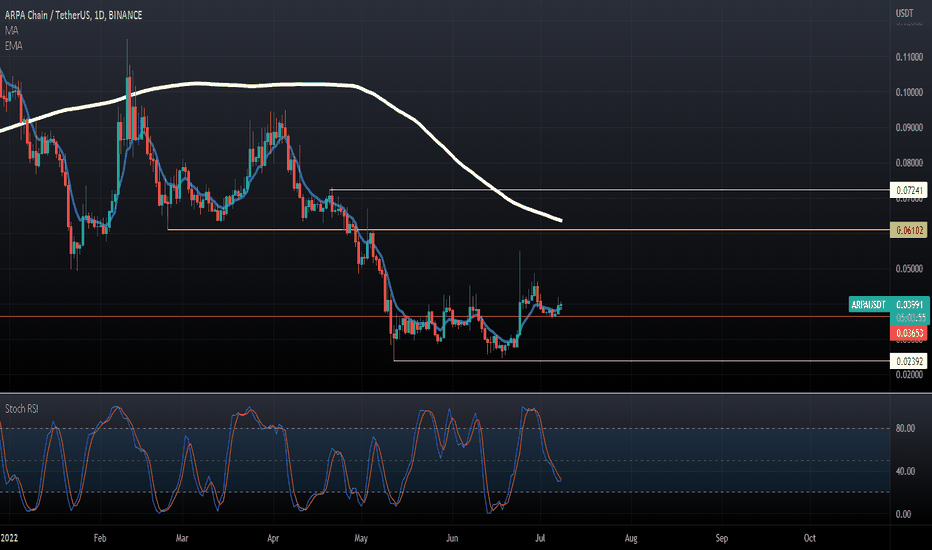Click the 0.02000 price axis value
Image resolution: width=932 pixels, height=550 pixels.
[x=909, y=375]
